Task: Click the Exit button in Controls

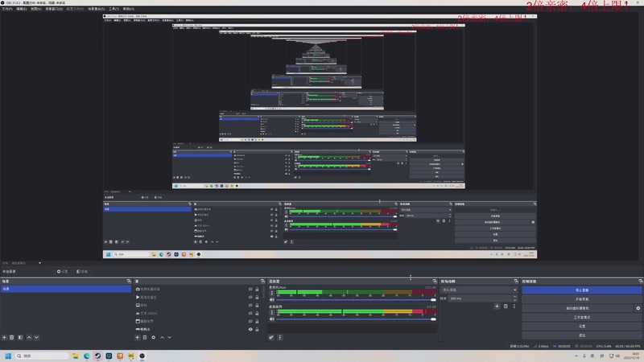Action: pyautogui.click(x=581, y=335)
